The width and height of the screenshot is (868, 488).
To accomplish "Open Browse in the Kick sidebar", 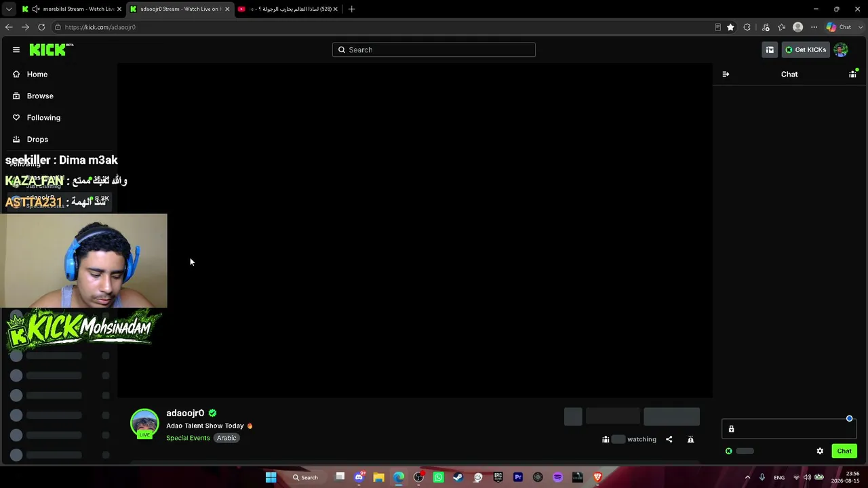I will click(40, 96).
